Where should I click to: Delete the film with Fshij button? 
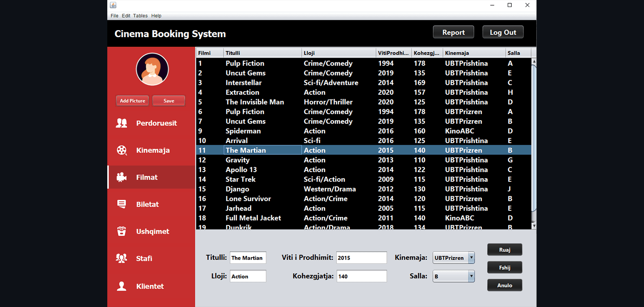click(x=505, y=268)
